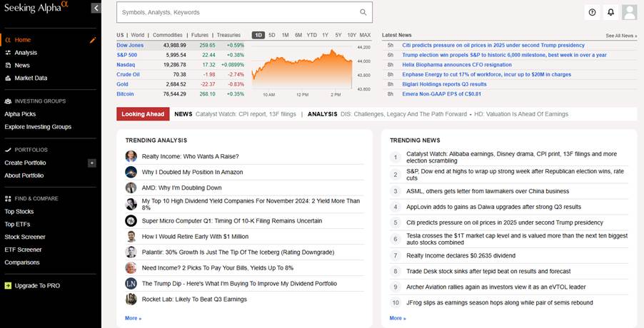Click See All News link
The image size is (644, 328).
tap(621, 36)
